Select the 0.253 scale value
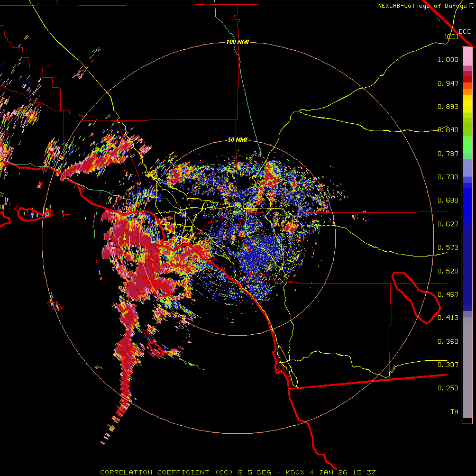Image resolution: width=476 pixels, height=476 pixels. coord(448,388)
